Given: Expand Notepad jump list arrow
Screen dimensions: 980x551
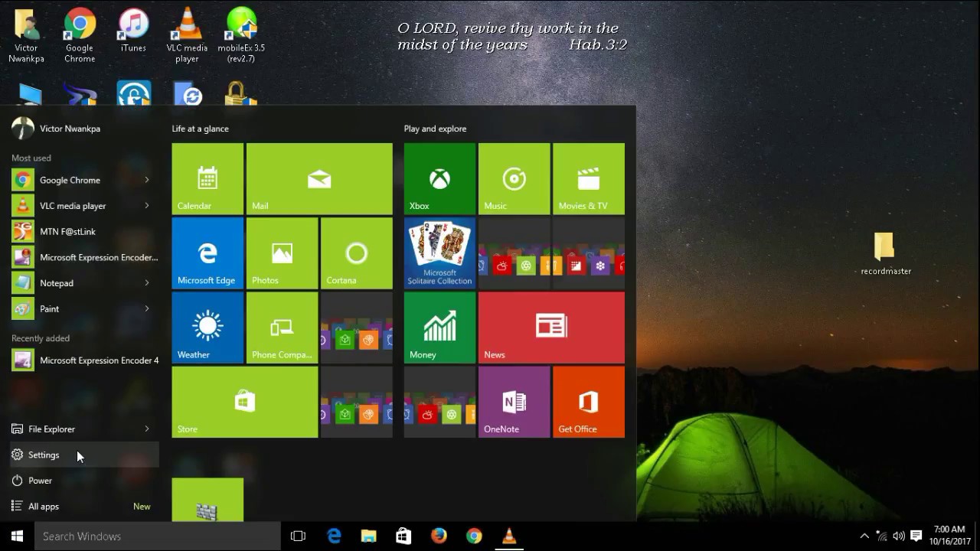Looking at the screenshot, I should pos(146,283).
